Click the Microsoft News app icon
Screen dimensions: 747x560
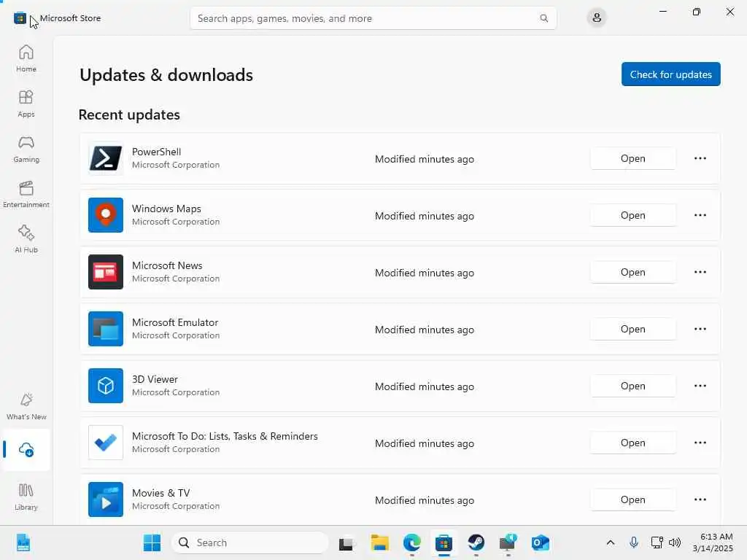106,272
